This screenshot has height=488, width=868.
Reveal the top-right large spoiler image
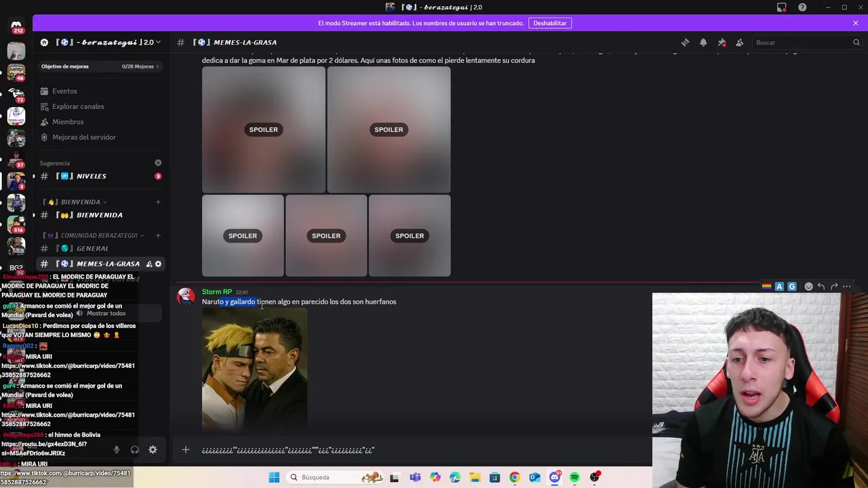point(389,129)
